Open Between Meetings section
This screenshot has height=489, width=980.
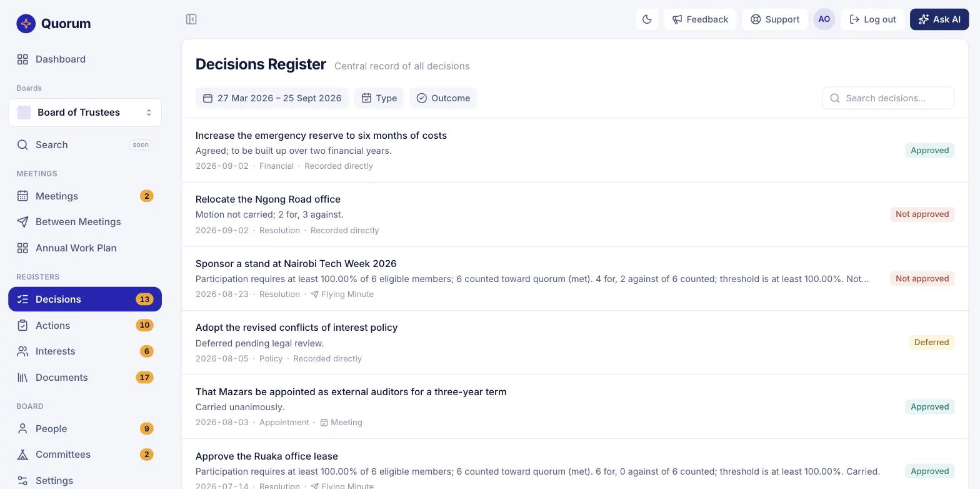[x=85, y=222]
